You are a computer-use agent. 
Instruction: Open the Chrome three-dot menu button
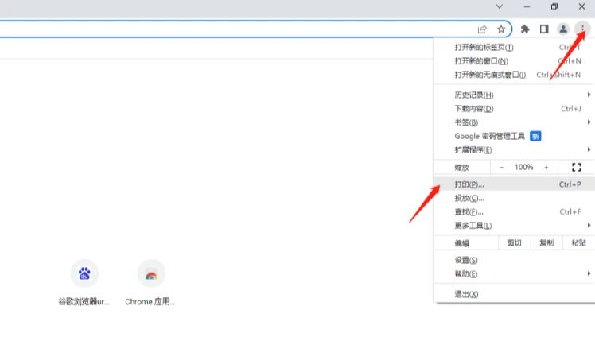582,29
